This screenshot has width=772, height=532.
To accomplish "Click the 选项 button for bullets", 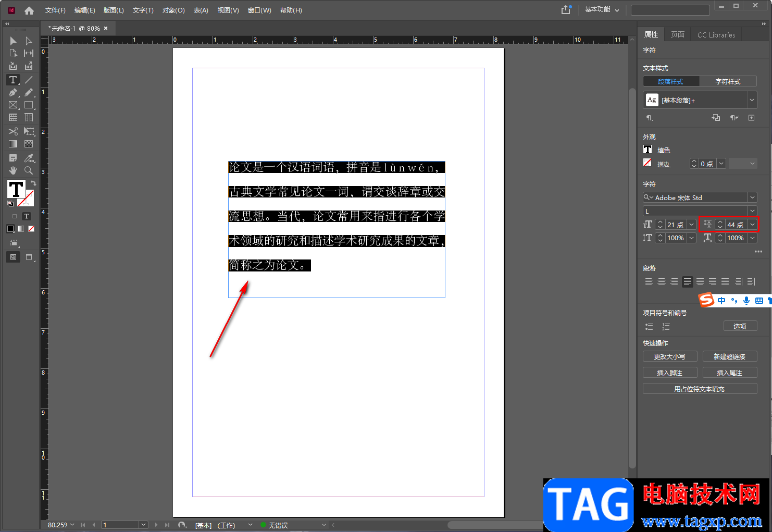I will 740,326.
